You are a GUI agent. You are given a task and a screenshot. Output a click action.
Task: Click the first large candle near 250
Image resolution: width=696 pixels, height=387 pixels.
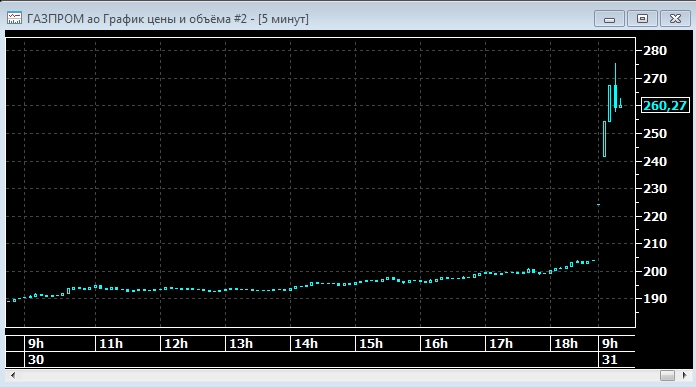(x=605, y=139)
